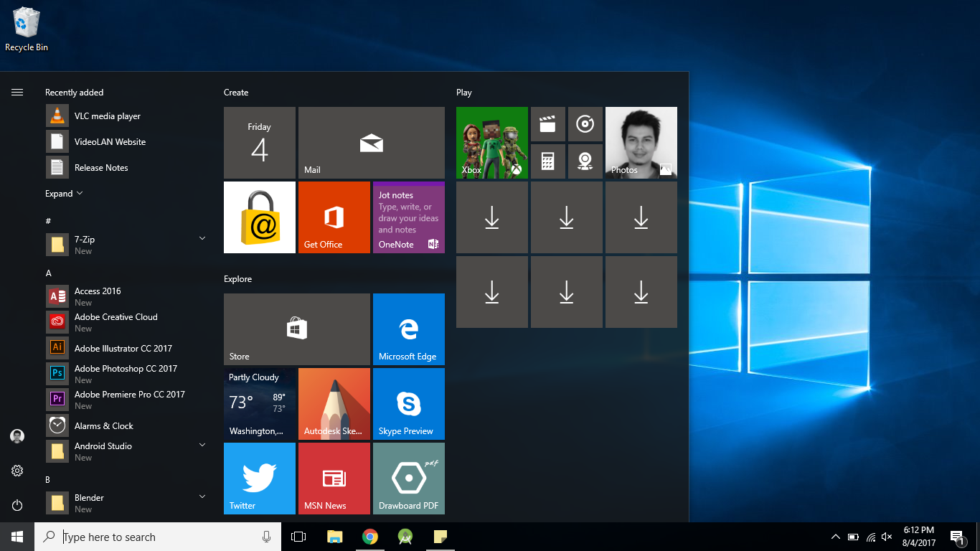Open the Store tile
The image size is (980, 551).
297,329
